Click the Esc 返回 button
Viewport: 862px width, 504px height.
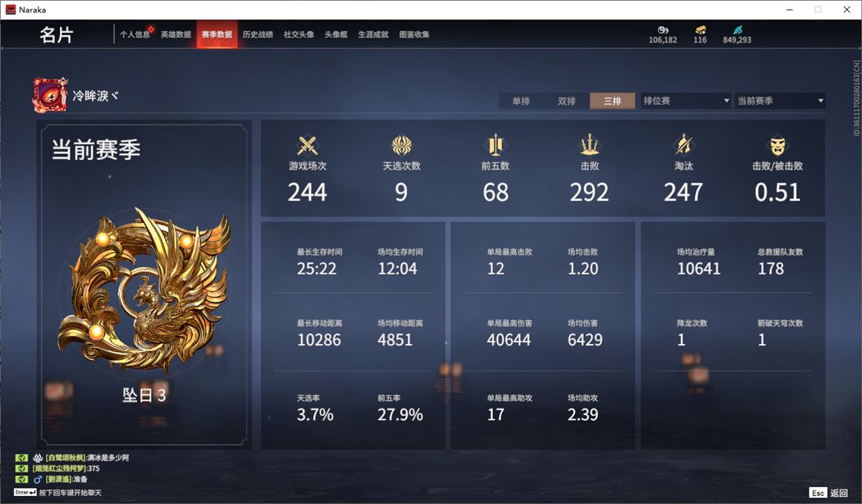coord(829,492)
